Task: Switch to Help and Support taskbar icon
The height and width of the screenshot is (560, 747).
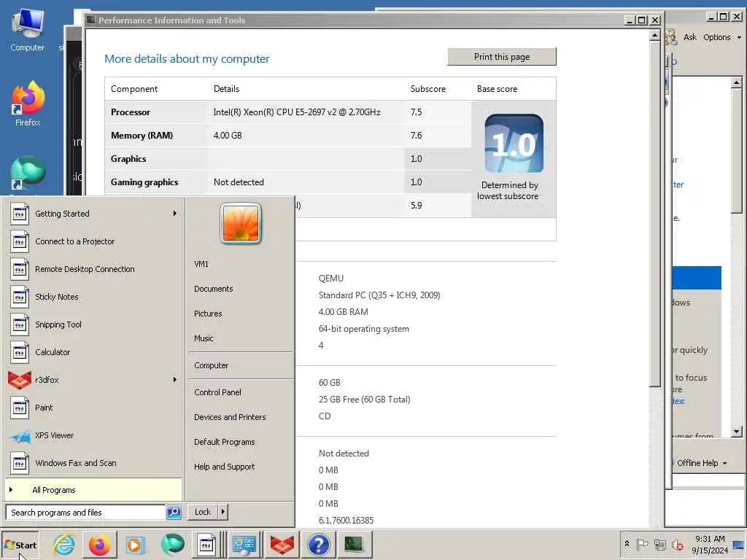Action: (318, 544)
